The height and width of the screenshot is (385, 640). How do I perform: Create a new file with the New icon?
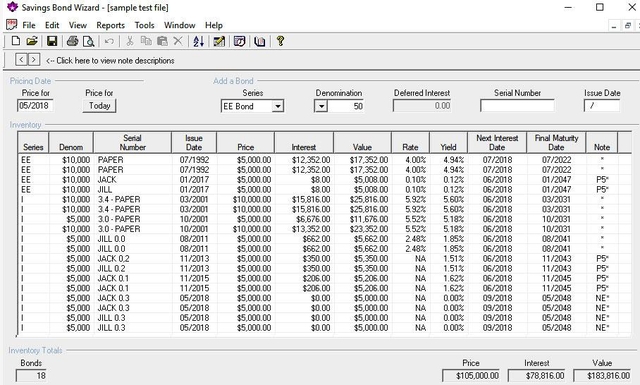(16, 41)
